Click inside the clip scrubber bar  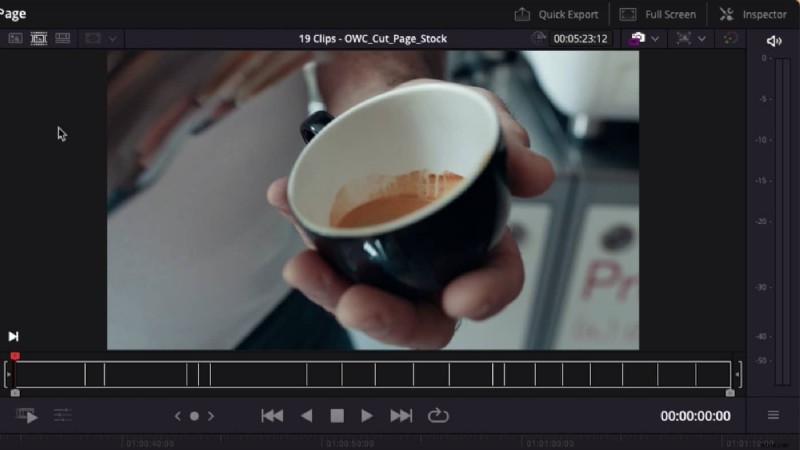pos(372,374)
